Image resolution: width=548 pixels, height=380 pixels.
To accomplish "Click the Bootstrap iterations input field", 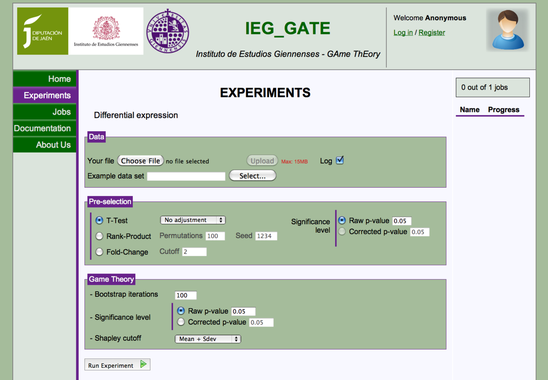I will pos(186,295).
